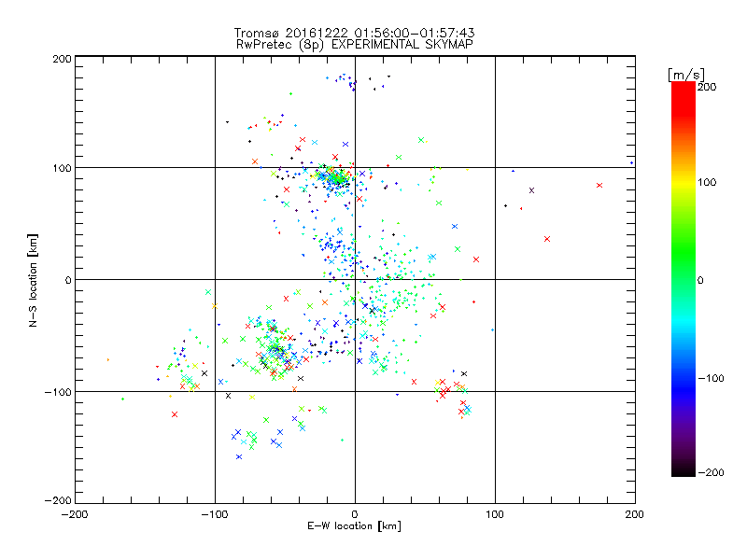Click the lone orange dot beyond 150 km west

tap(108, 359)
